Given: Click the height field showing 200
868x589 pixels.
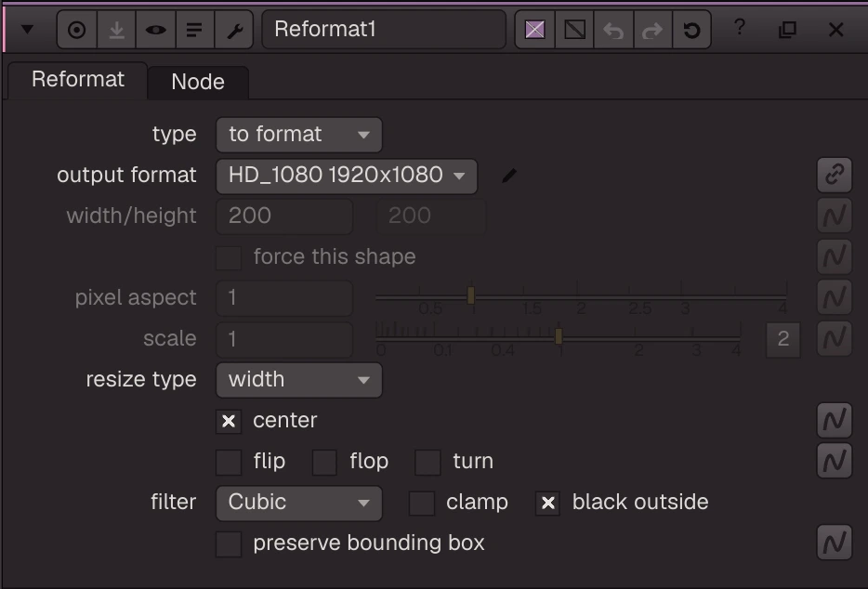Looking at the screenshot, I should click(431, 216).
